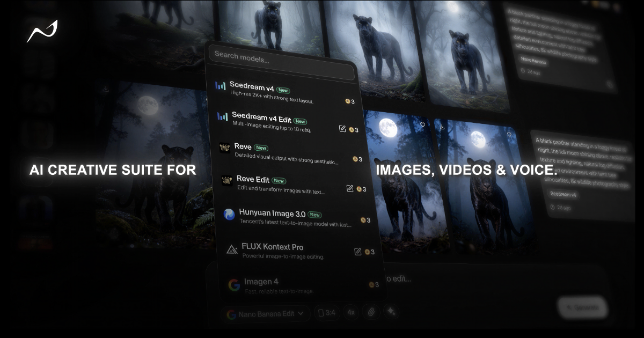The image size is (644, 338).
Task: Click the FLUX Kontext Pro triangle logo
Action: point(232,249)
